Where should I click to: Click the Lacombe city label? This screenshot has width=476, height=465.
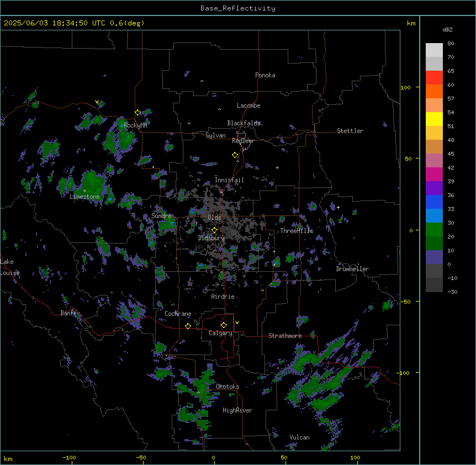click(x=248, y=105)
